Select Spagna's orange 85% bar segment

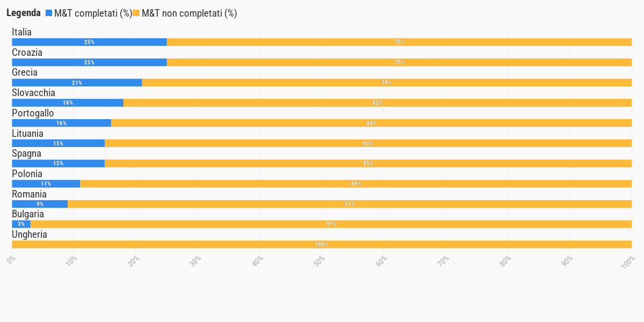coord(368,163)
